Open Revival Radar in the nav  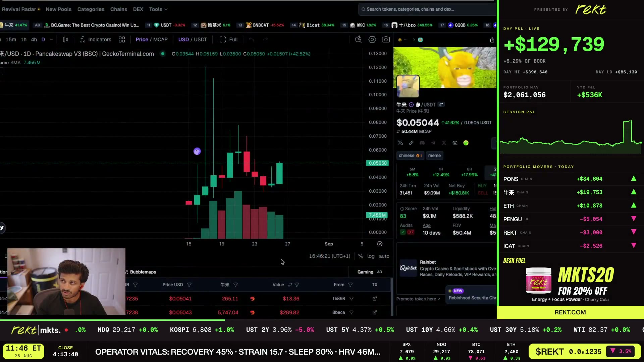pos(19,9)
